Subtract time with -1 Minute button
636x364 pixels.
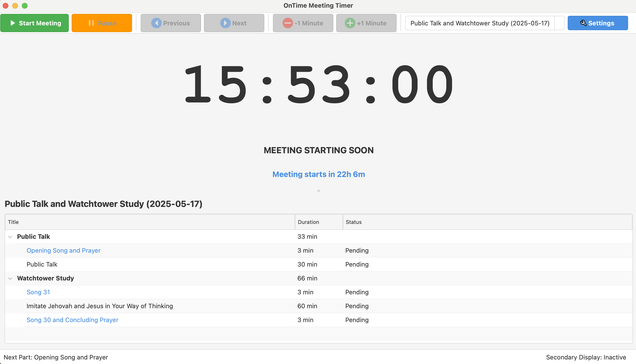click(303, 23)
